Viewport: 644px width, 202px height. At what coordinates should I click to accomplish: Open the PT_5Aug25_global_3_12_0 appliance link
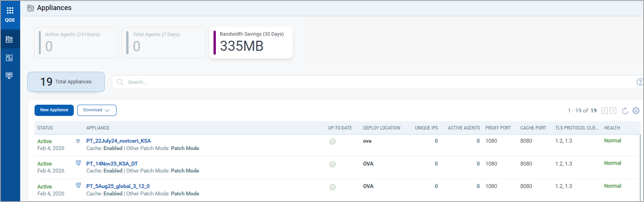coord(118,186)
